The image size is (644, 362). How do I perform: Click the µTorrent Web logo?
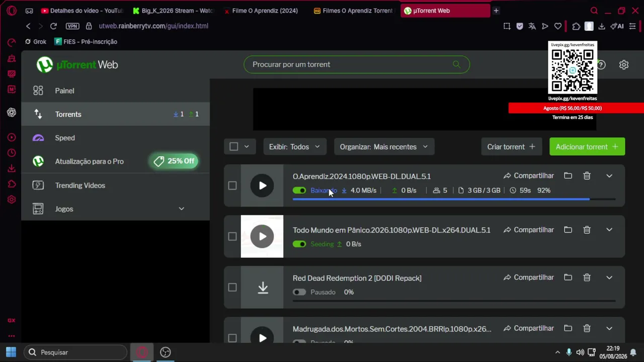coord(77,65)
